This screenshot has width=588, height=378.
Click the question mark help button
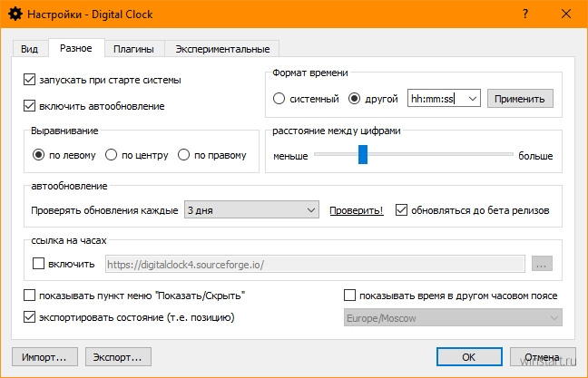coord(525,14)
